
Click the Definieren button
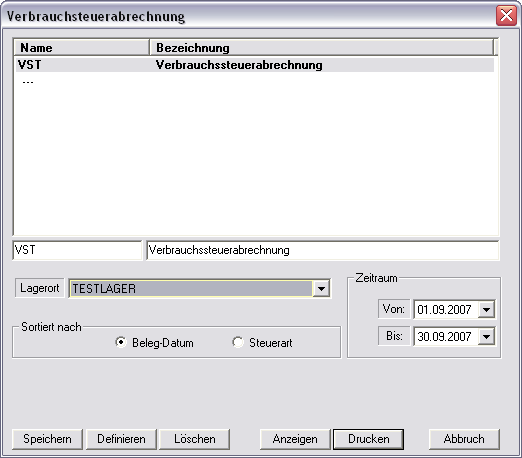click(121, 439)
